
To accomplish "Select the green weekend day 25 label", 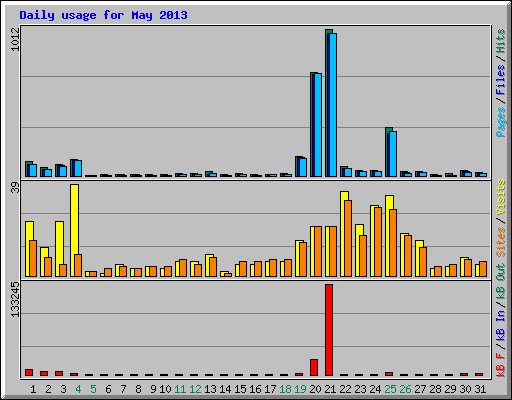I will tap(390, 389).
